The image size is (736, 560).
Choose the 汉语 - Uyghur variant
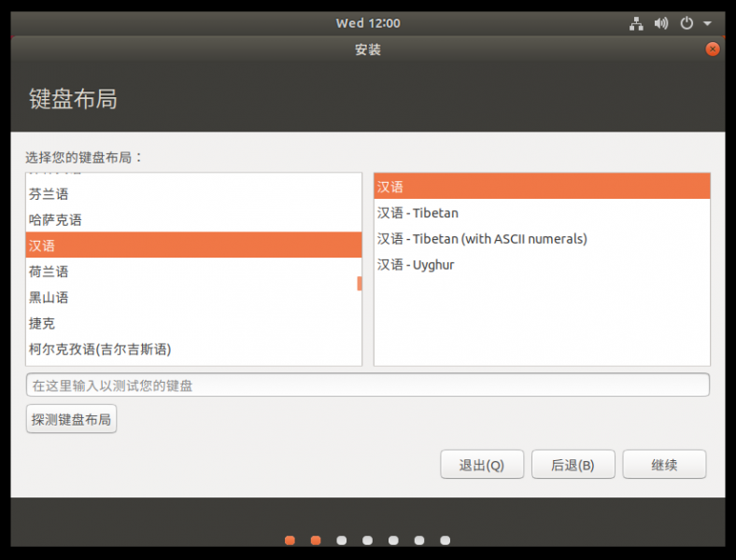tap(416, 265)
